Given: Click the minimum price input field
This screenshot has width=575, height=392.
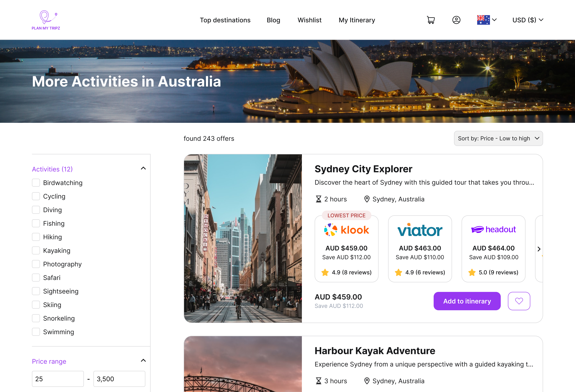Looking at the screenshot, I should [58, 379].
